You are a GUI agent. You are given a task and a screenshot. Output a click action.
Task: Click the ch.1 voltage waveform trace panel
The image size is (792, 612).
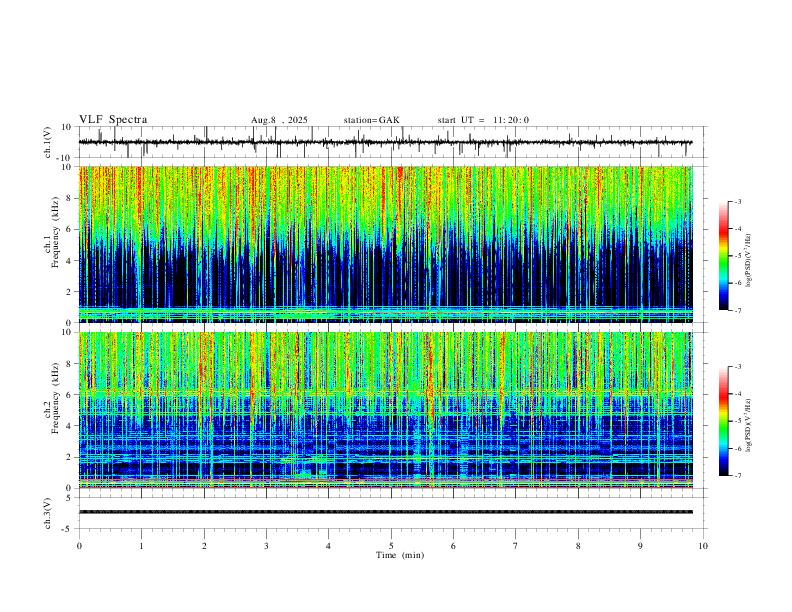pyautogui.click(x=392, y=142)
